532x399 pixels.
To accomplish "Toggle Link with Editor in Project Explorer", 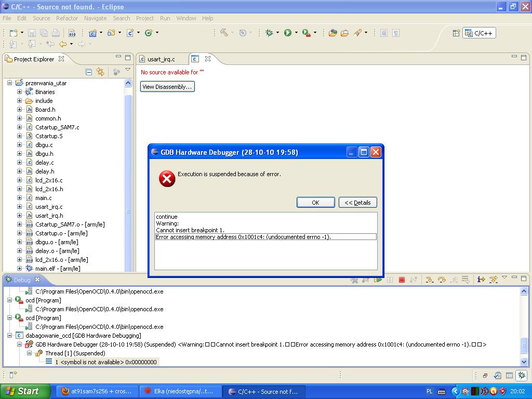I will point(100,72).
